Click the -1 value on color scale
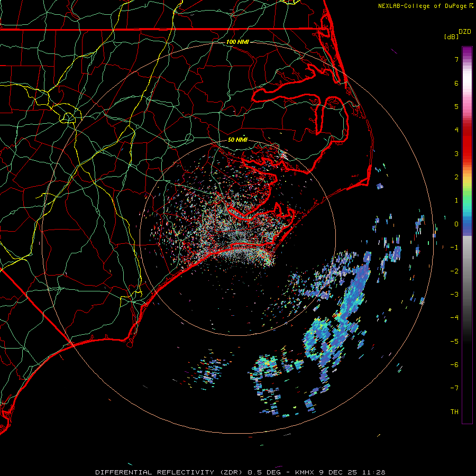The image size is (476, 476). tap(454, 248)
